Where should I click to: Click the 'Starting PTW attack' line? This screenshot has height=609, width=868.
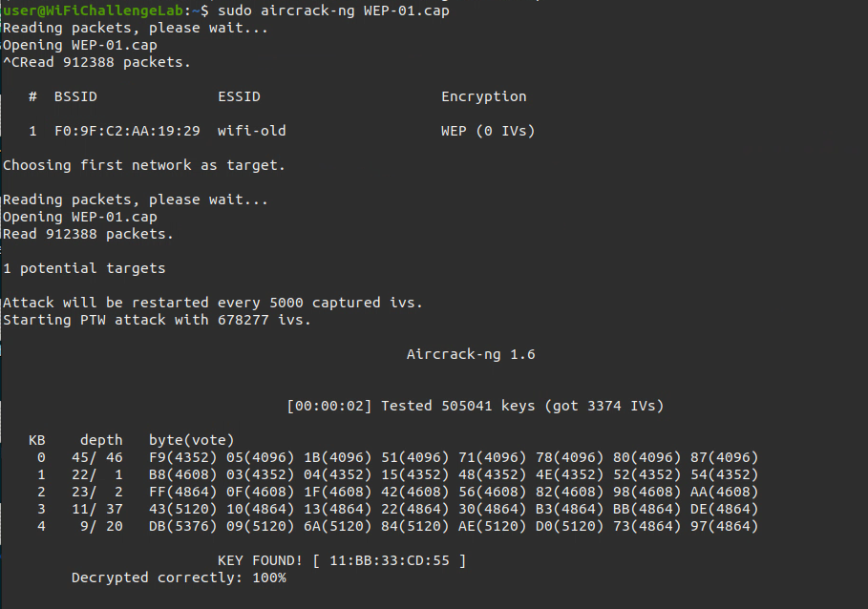(x=157, y=320)
